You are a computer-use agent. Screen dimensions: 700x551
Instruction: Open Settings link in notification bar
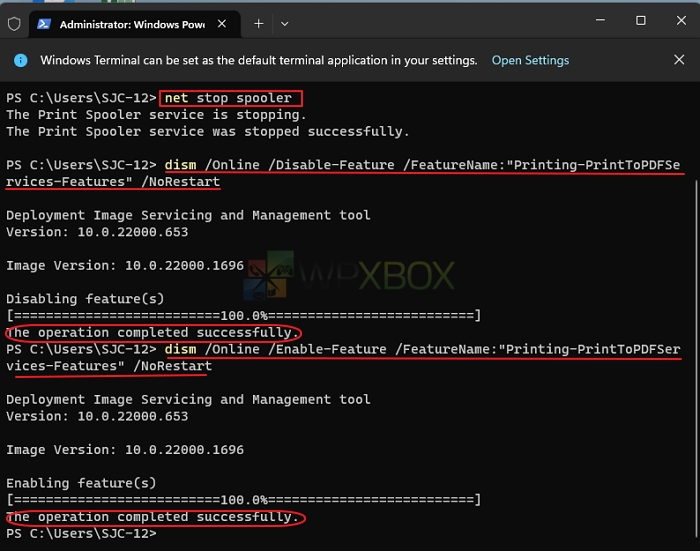(530, 60)
